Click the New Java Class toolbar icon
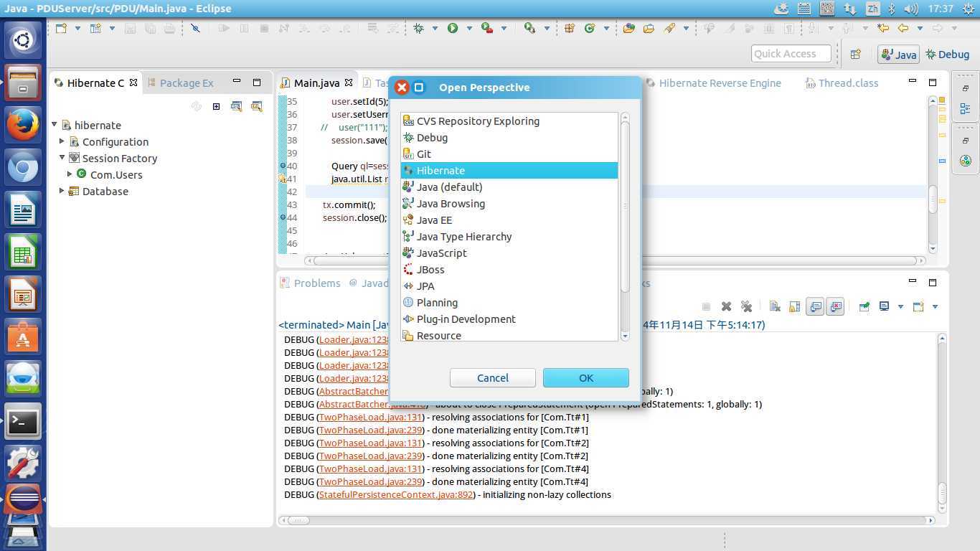Image resolution: width=980 pixels, height=551 pixels. coord(590,28)
